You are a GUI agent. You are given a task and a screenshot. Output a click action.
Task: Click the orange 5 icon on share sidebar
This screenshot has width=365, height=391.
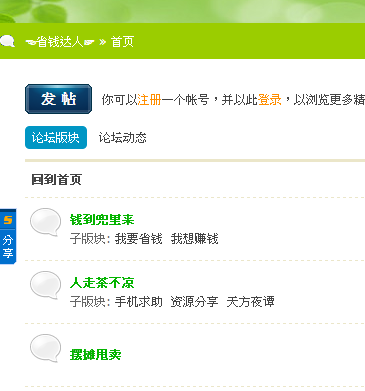click(8, 220)
